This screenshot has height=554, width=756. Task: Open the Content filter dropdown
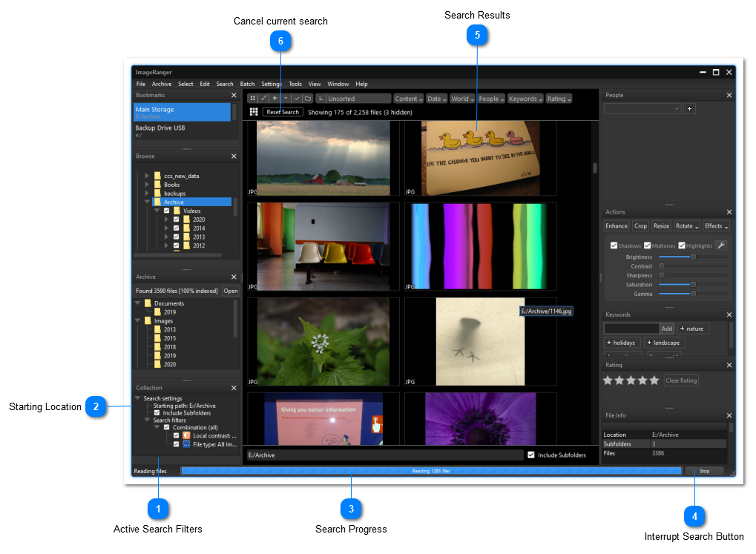point(408,99)
